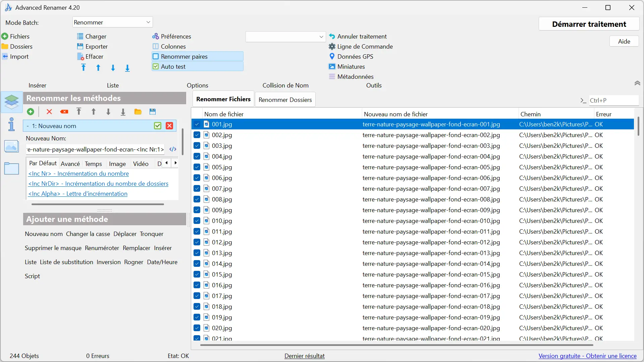Clear all methods with red eraser icon
The height and width of the screenshot is (362, 644).
click(64, 112)
